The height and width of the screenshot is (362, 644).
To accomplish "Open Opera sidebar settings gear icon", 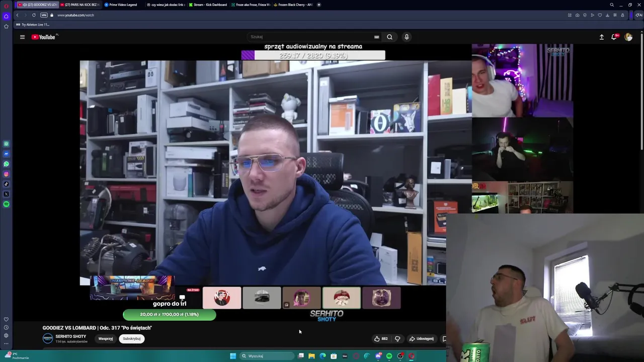I will click(x=6, y=335).
